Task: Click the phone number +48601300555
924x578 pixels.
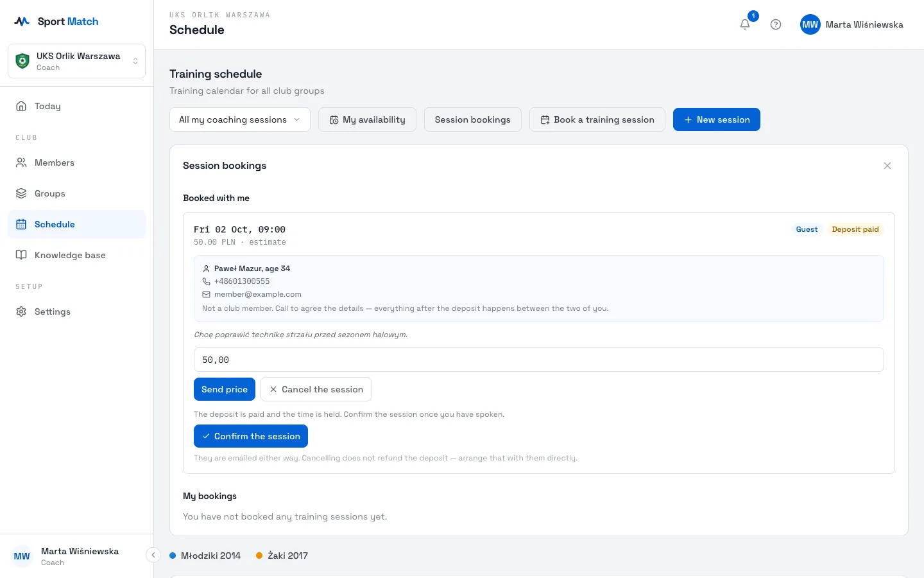Action: [x=242, y=281]
